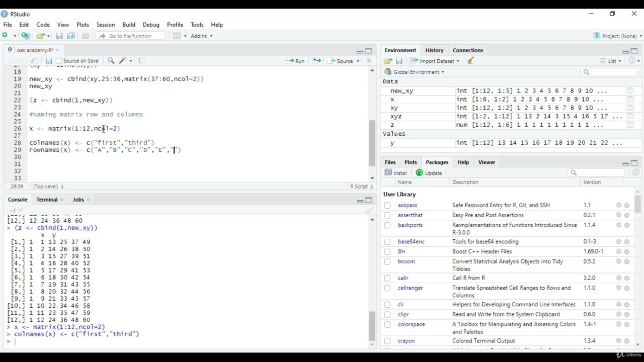The width and height of the screenshot is (644, 362).
Task: Close the oak academy.R tab
Action: click(x=58, y=50)
